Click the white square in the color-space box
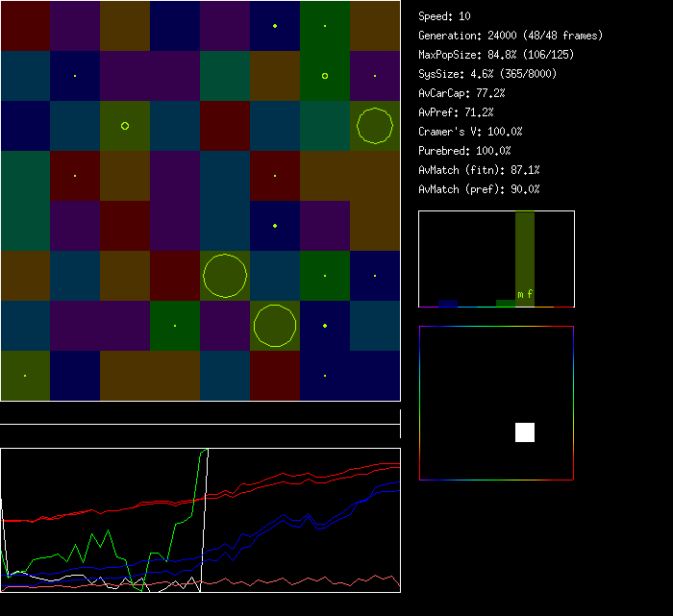 [525, 432]
